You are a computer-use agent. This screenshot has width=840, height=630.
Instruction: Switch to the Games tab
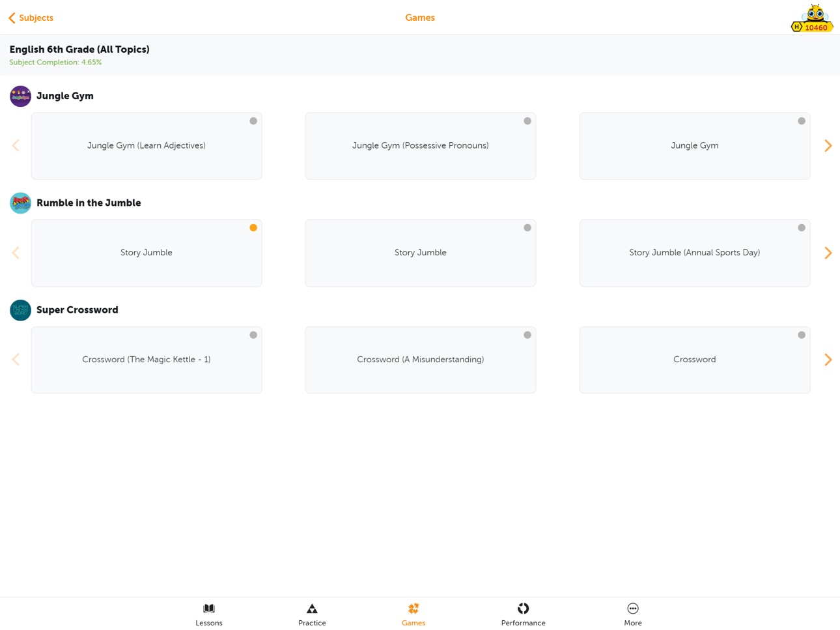(x=413, y=614)
